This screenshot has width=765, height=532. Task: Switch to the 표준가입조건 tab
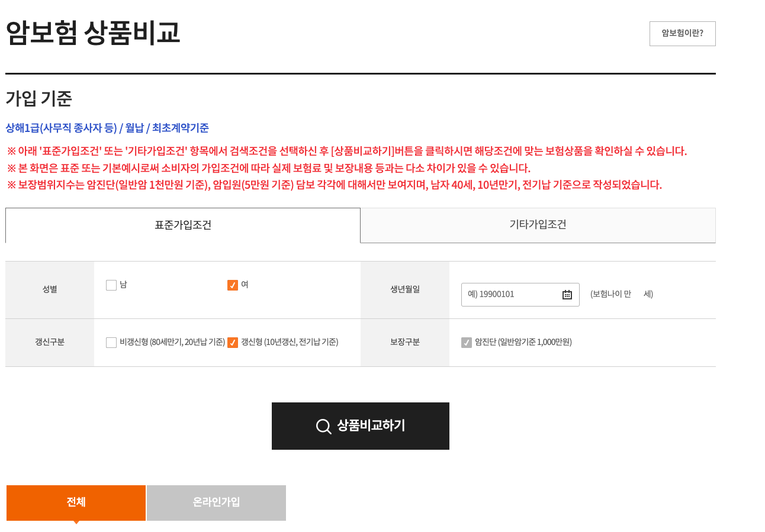pos(183,225)
